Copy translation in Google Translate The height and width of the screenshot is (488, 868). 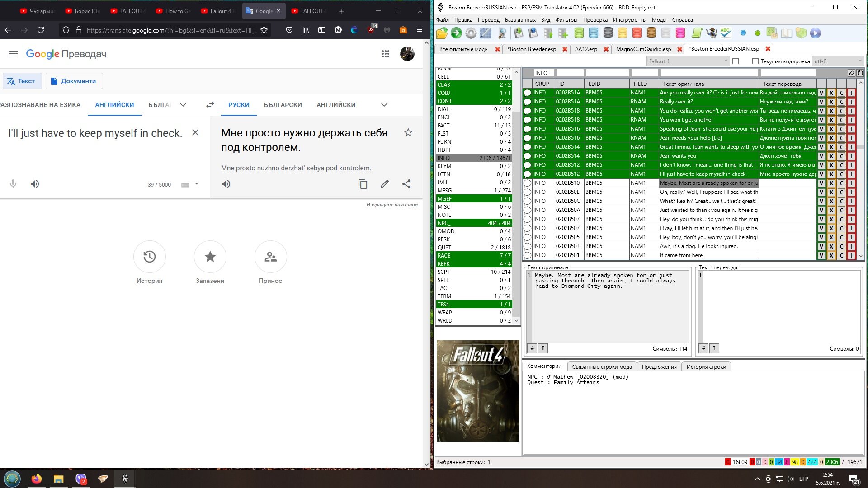[363, 184]
